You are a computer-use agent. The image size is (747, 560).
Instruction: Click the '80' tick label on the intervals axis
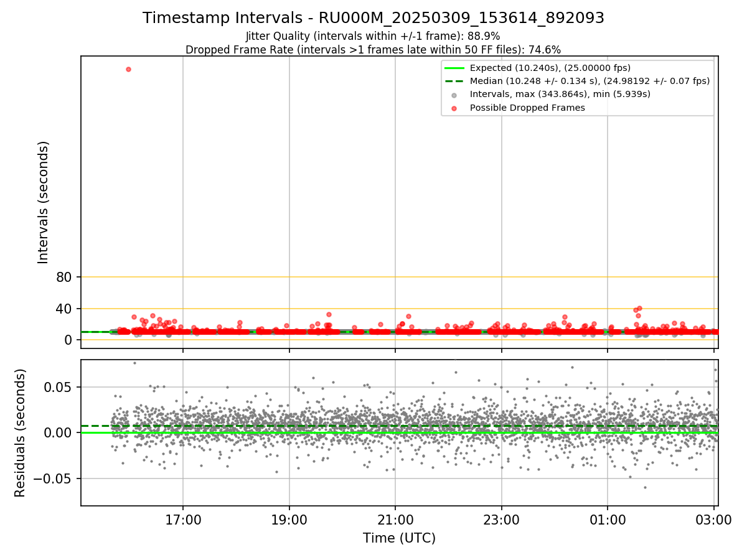[64, 278]
